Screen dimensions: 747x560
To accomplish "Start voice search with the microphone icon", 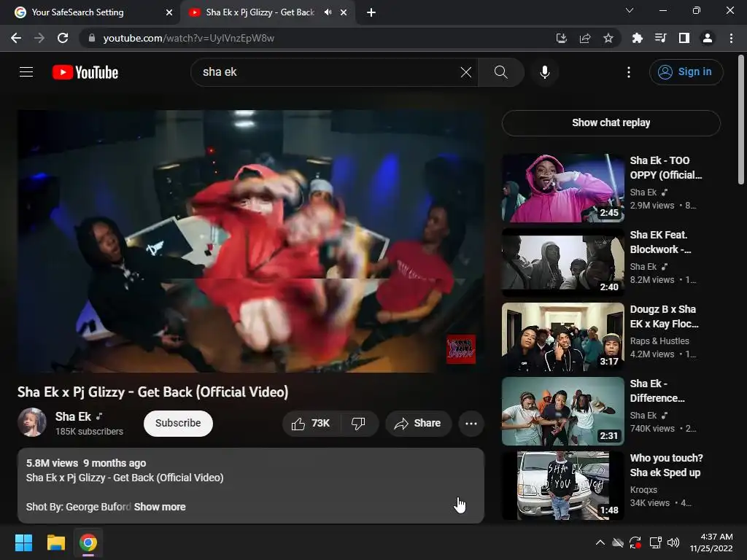I will (544, 72).
